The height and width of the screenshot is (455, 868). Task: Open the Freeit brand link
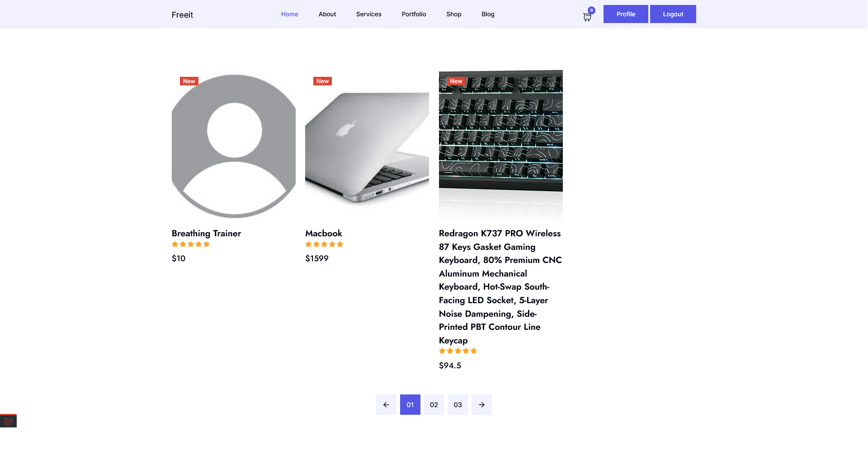[182, 14]
